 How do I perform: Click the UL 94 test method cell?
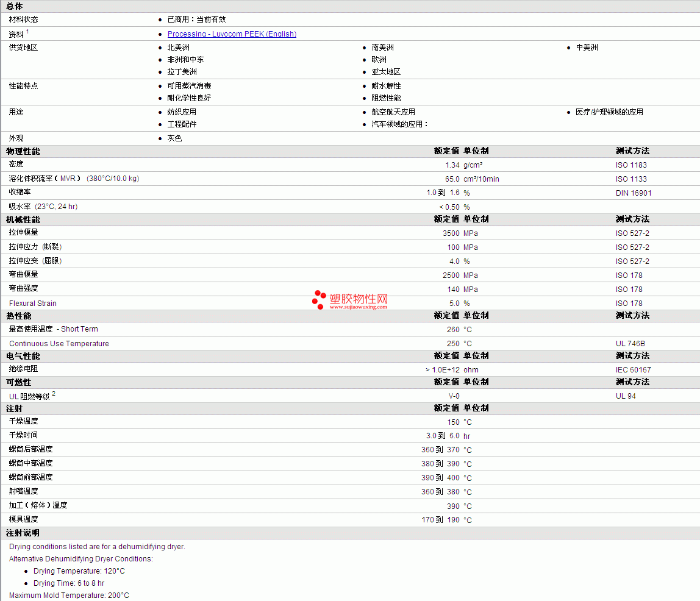point(626,396)
